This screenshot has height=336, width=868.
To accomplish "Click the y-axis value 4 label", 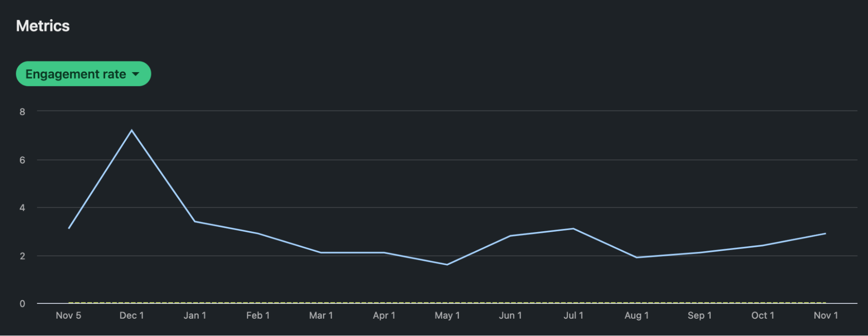I will [x=22, y=208].
